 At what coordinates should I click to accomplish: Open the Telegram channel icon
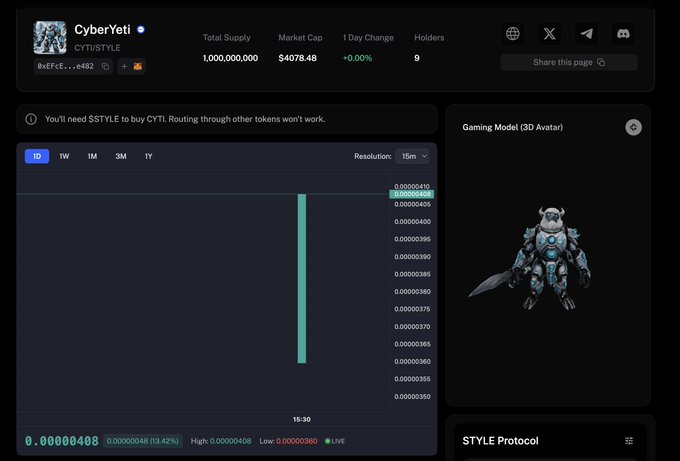586,33
